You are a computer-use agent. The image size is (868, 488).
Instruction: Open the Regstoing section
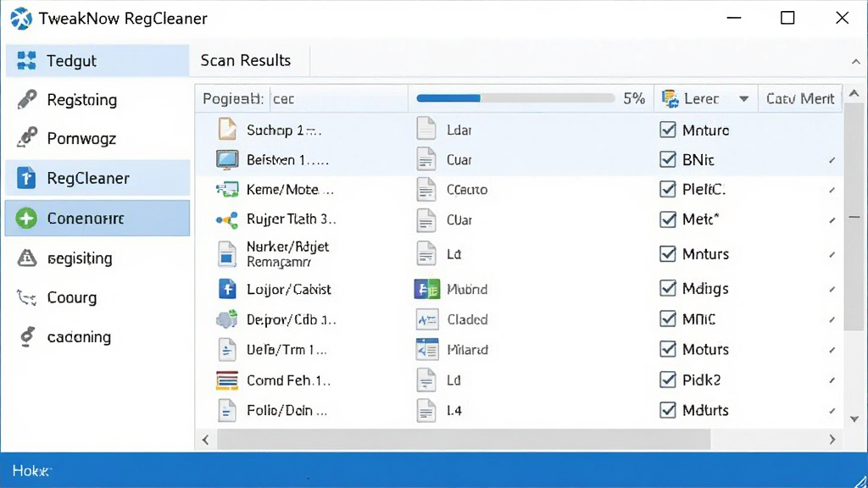point(97,100)
